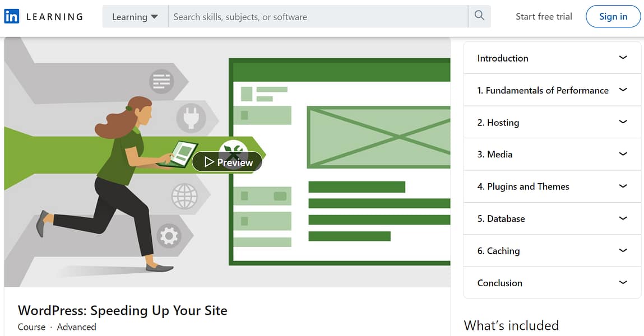Click the Sign in button
Viewport: 644px width, 336px height.
(613, 16)
